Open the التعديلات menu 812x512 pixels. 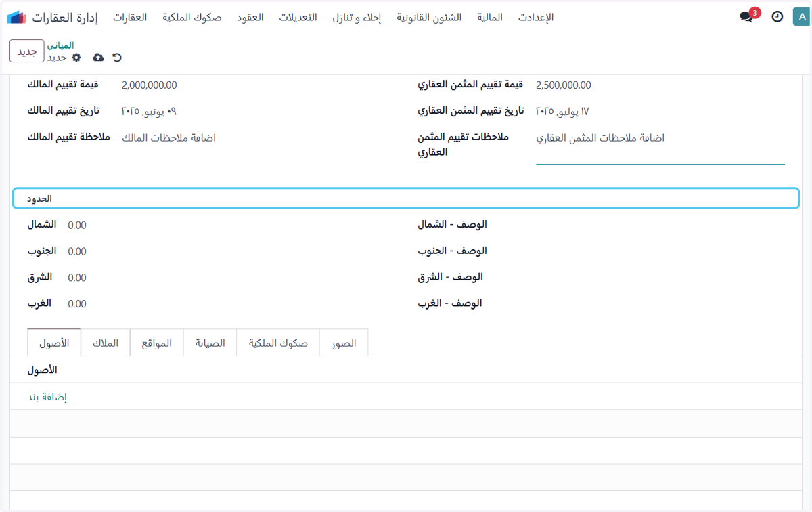298,18
